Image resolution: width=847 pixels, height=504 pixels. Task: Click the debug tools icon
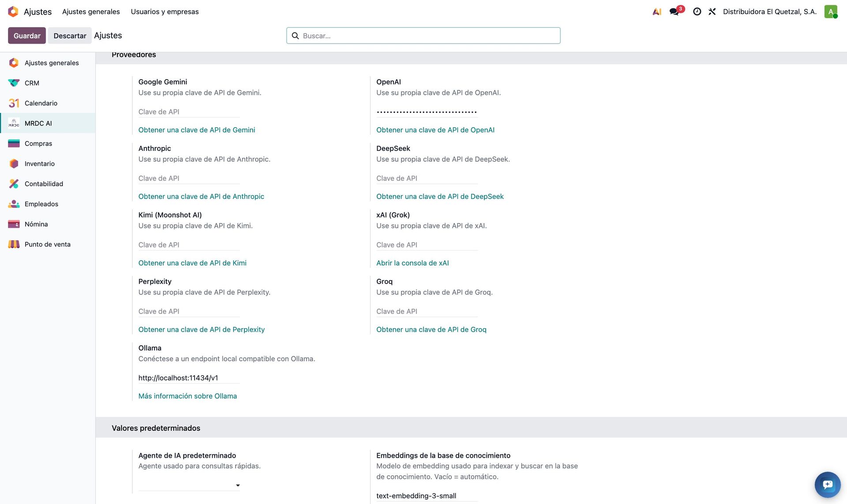click(x=712, y=12)
